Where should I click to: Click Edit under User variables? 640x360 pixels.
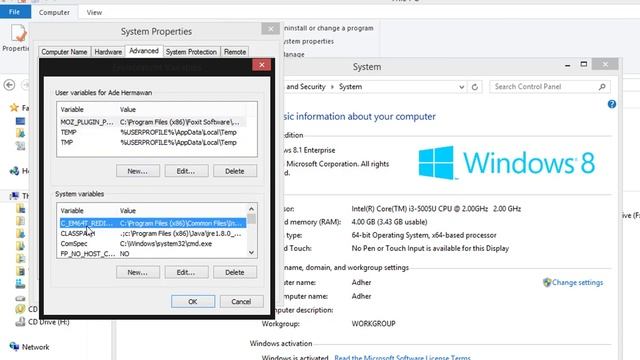186,171
